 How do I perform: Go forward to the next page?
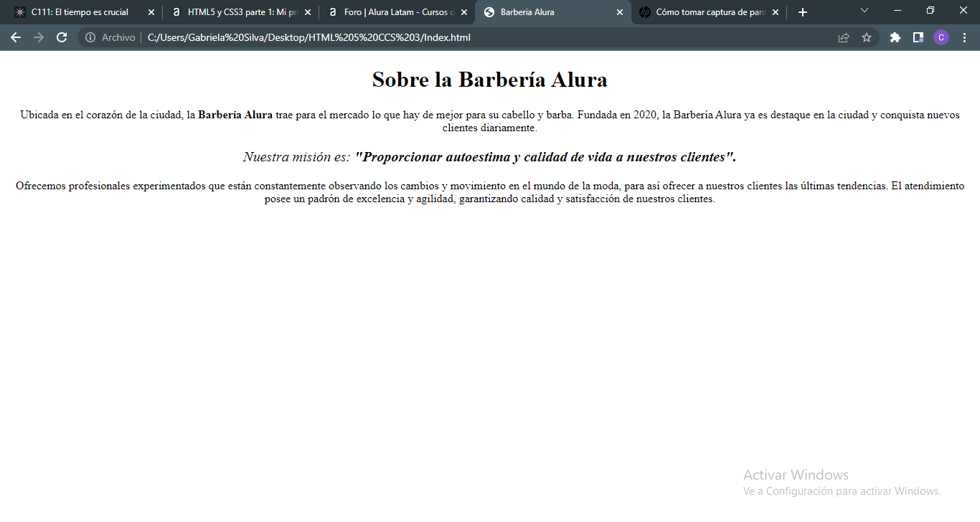[39, 37]
